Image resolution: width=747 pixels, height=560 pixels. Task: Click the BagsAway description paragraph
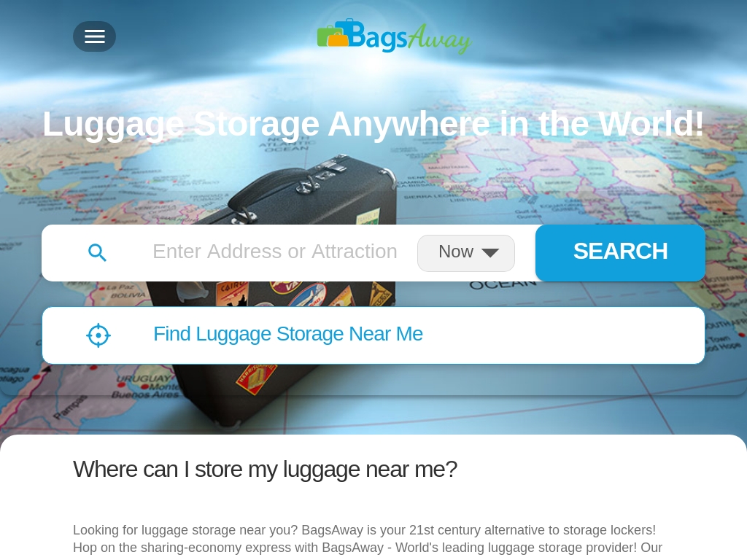pyautogui.click(x=368, y=539)
